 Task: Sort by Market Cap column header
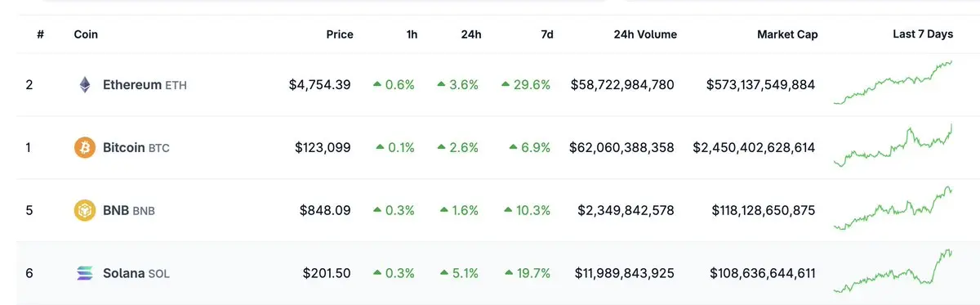coord(787,34)
